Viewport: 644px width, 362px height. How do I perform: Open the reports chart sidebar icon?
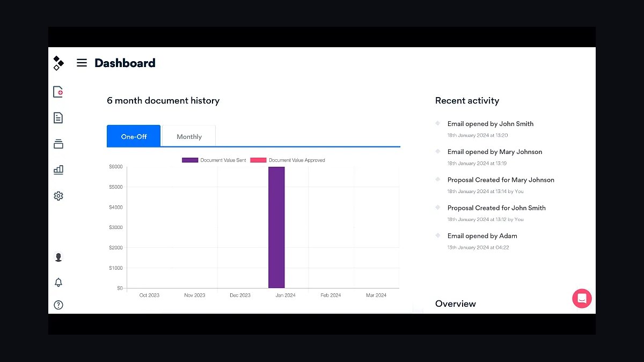click(58, 169)
